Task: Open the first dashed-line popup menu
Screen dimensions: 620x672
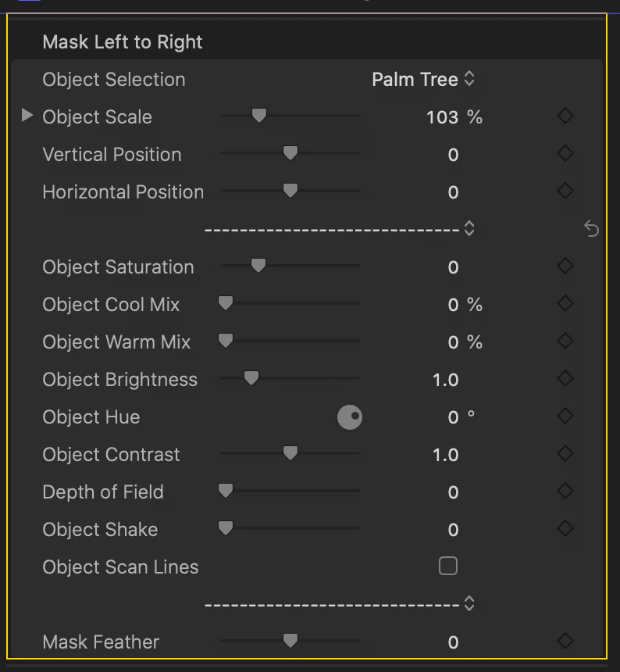Action: tap(340, 229)
